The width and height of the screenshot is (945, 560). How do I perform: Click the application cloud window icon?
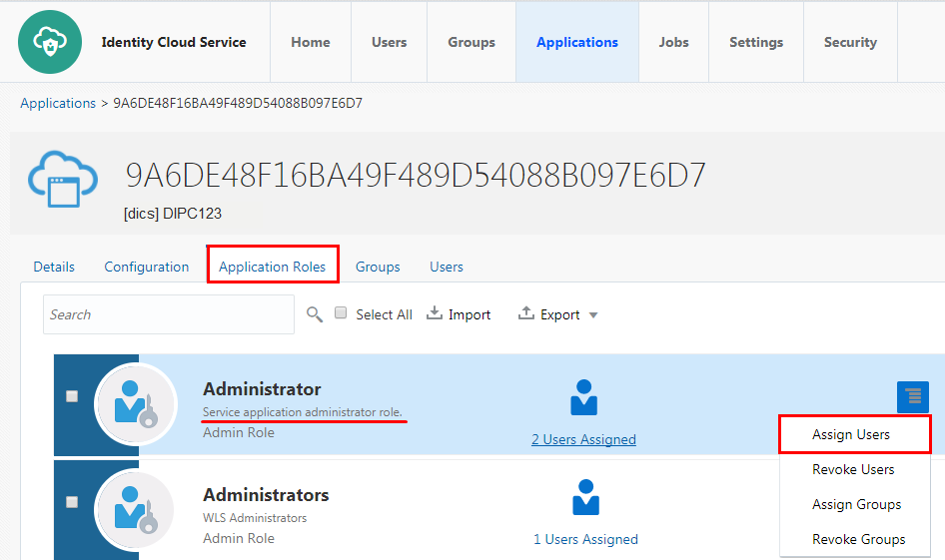[63, 180]
